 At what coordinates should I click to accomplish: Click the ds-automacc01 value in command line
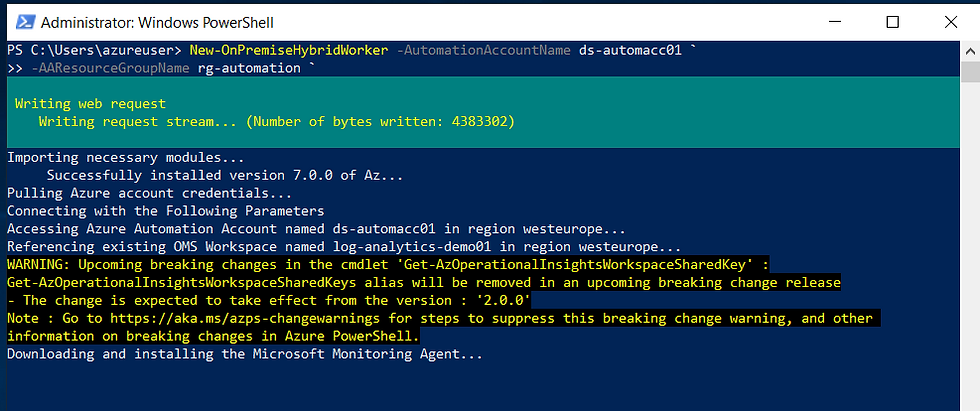click(629, 51)
